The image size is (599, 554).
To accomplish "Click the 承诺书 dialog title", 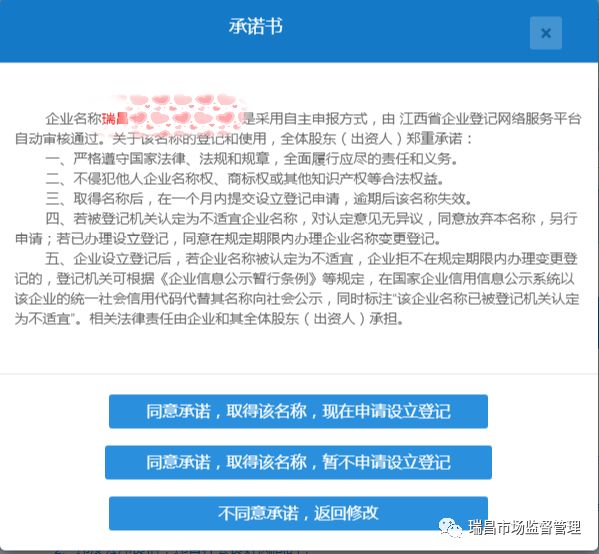I will click(256, 27).
